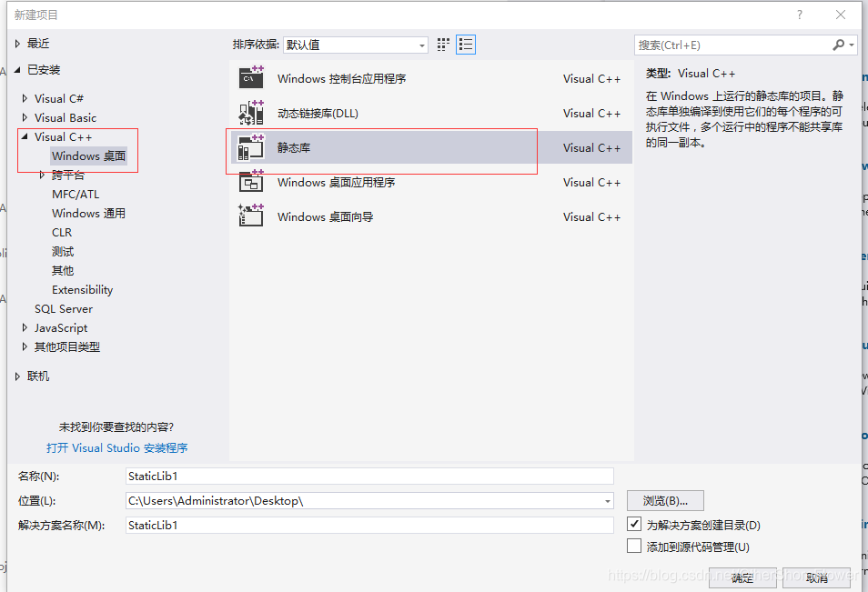
Task: Select Extensibility category
Action: 83,290
